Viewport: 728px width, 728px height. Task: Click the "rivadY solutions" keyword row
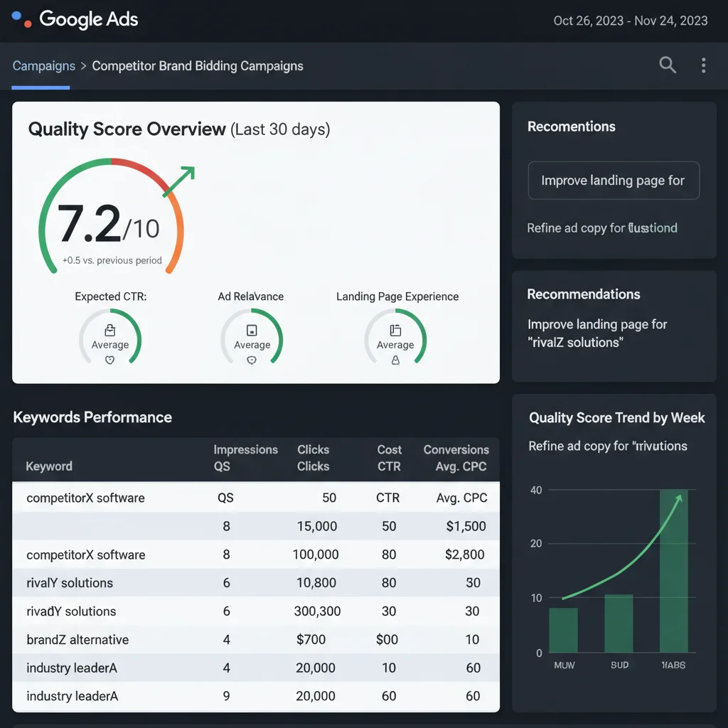(256, 611)
